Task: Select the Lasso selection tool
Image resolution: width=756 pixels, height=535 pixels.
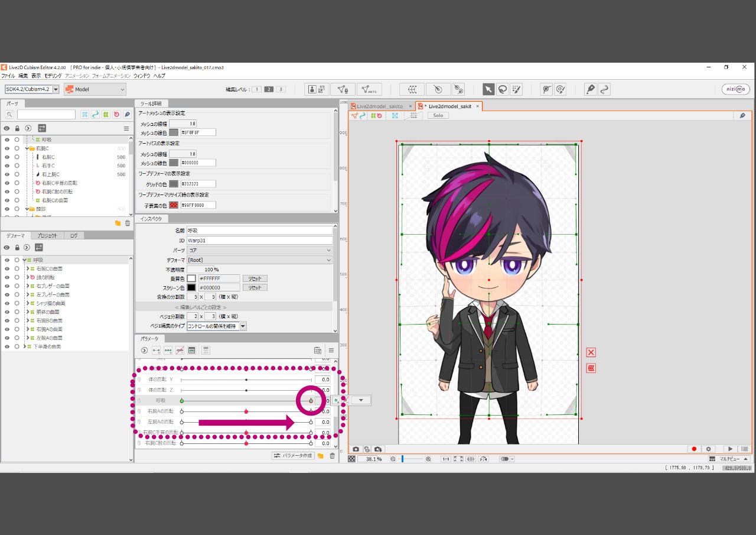Action: (x=503, y=89)
